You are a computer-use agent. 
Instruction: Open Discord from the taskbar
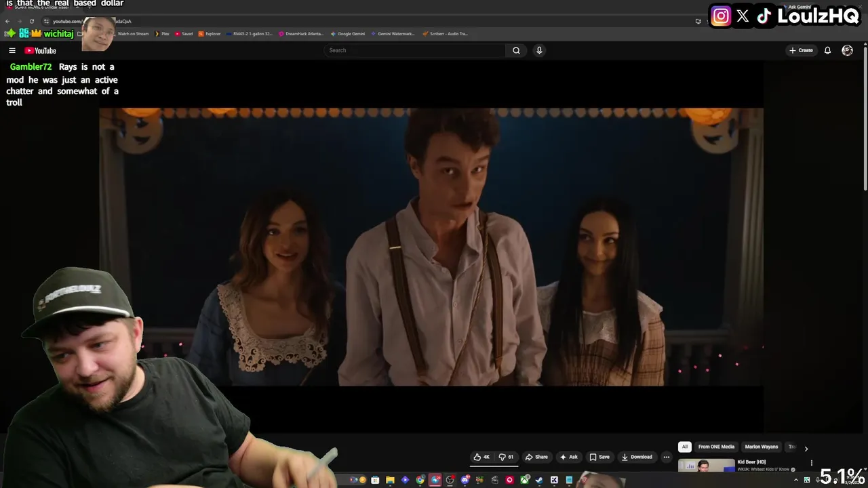tap(465, 480)
